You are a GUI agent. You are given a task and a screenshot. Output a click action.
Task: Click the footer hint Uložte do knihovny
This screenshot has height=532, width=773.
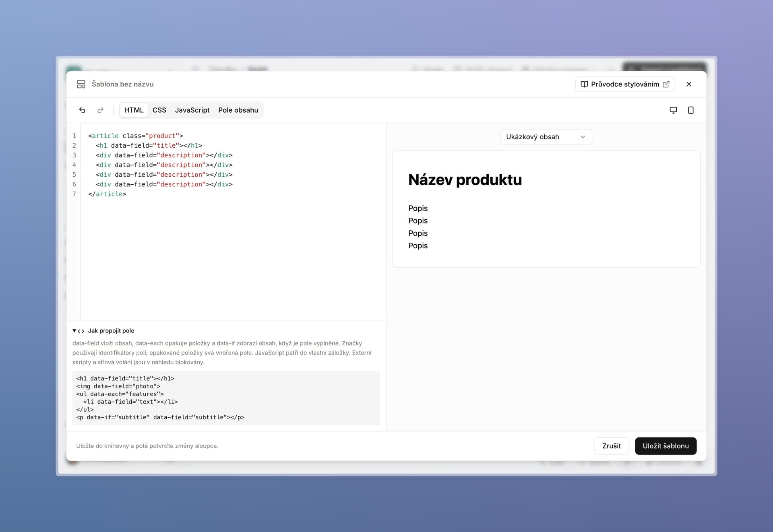(x=147, y=446)
